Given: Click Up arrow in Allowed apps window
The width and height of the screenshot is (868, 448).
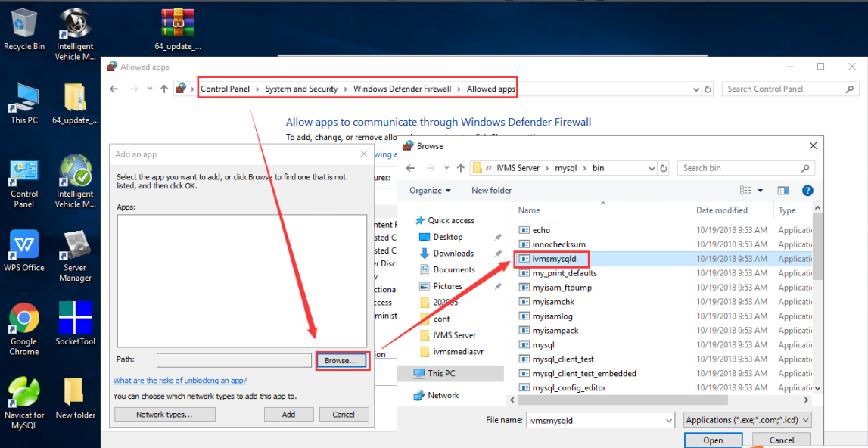Looking at the screenshot, I should tap(164, 89).
